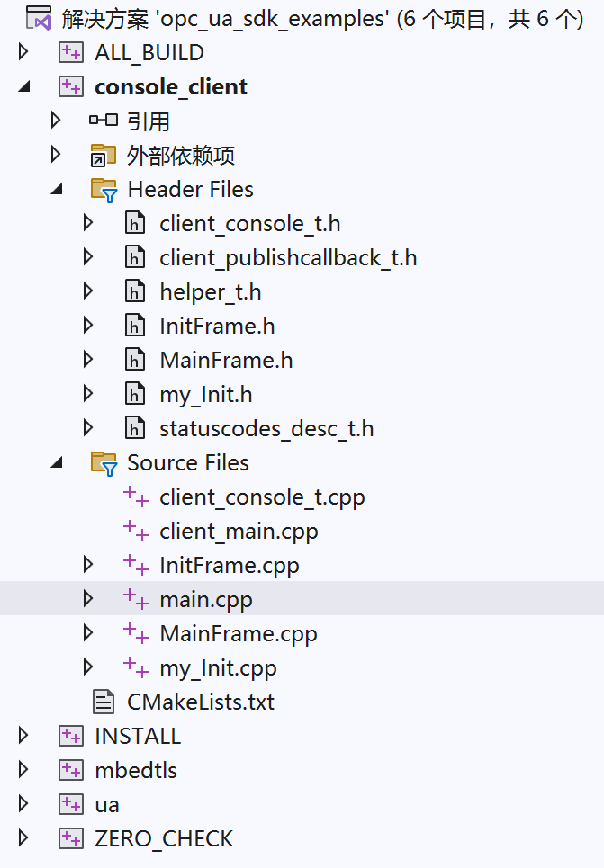Image resolution: width=604 pixels, height=868 pixels.
Task: Select the ZERO_CHECK project name
Action: [164, 838]
